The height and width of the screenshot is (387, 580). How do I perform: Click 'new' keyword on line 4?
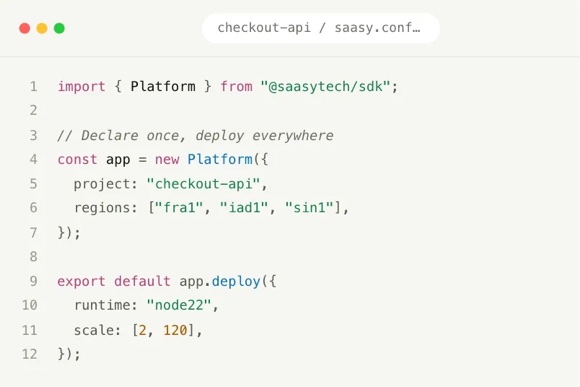pyautogui.click(x=167, y=159)
